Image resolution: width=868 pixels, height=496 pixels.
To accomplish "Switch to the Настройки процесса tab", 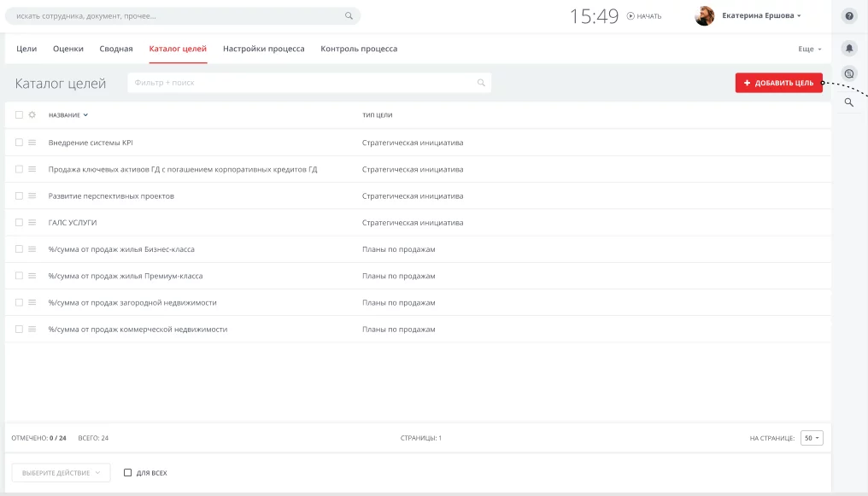I will pyautogui.click(x=263, y=50).
